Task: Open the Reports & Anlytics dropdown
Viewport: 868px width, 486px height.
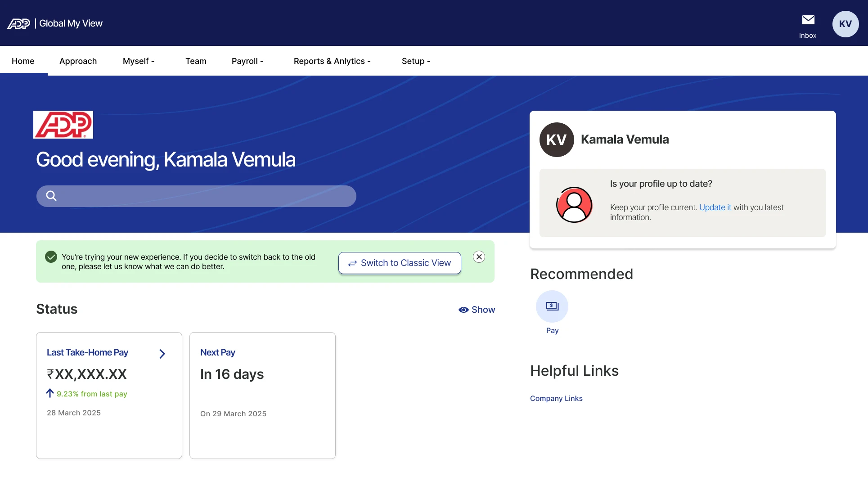Action: pos(332,61)
